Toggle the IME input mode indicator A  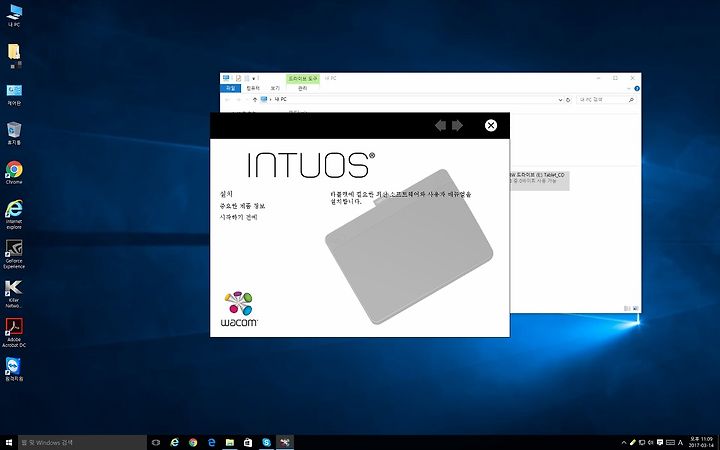pyautogui.click(x=681, y=443)
